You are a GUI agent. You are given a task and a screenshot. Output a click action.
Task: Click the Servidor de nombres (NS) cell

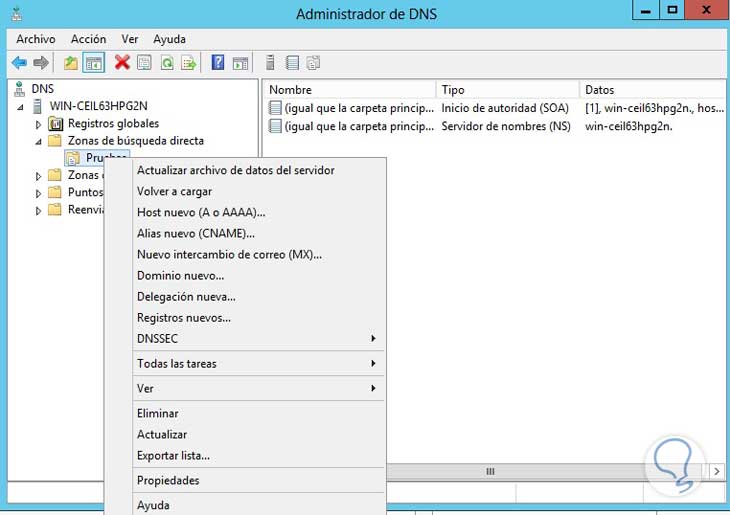(x=506, y=126)
